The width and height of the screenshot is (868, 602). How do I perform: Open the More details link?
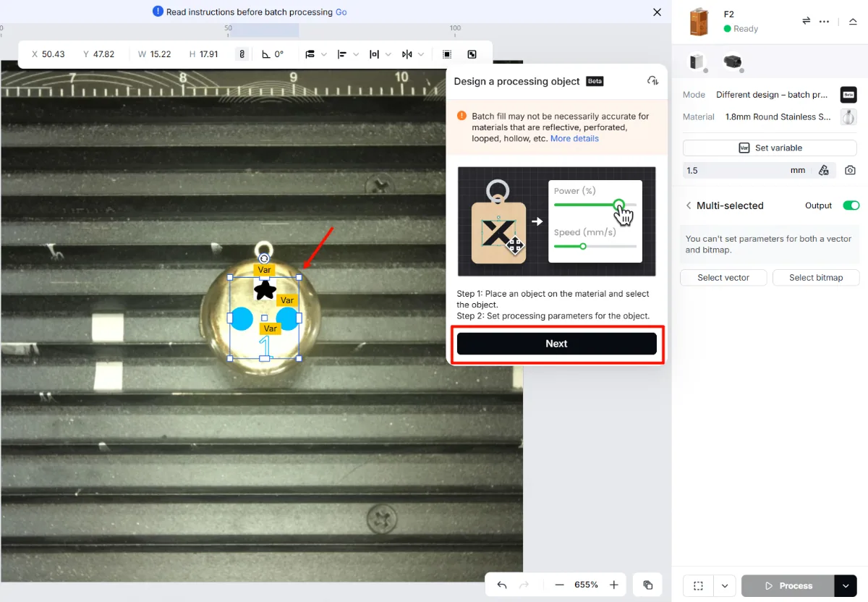tap(574, 138)
